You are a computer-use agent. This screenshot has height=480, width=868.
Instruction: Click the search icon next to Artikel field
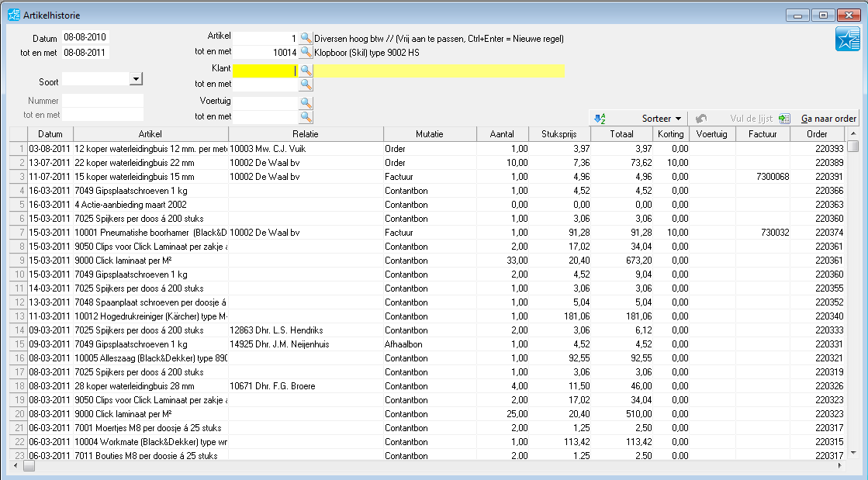306,38
